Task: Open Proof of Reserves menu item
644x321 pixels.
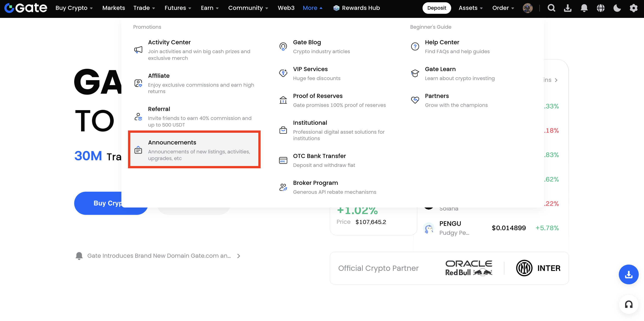Action: (318, 96)
